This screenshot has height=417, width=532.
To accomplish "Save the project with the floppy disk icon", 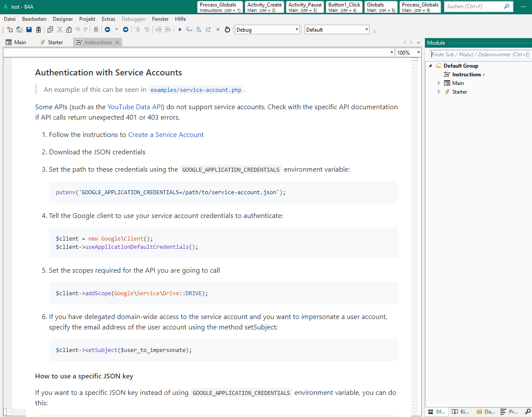I will 29,29.
